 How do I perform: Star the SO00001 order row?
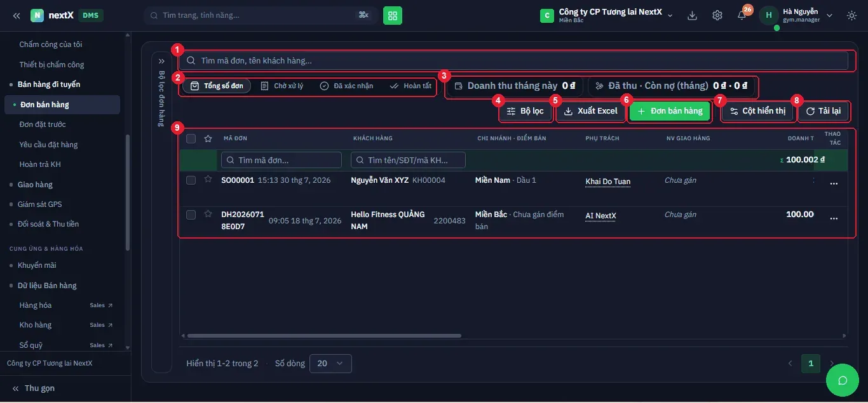pos(208,180)
